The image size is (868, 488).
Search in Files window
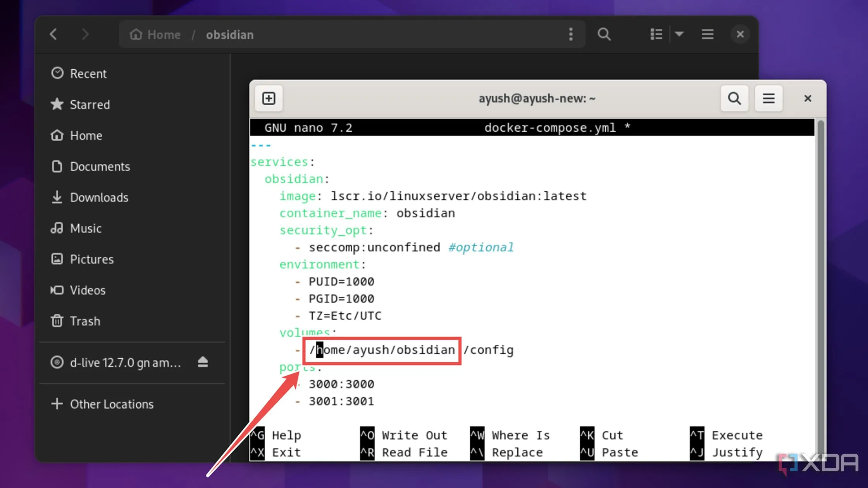click(x=604, y=34)
